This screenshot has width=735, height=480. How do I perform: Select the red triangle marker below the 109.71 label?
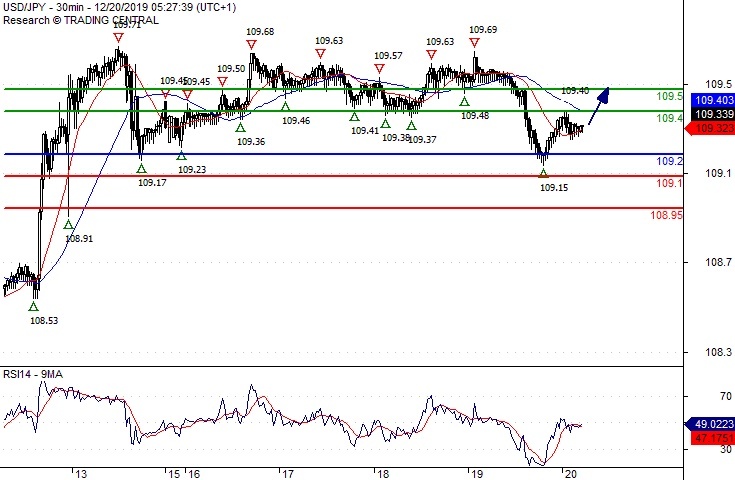click(x=119, y=38)
